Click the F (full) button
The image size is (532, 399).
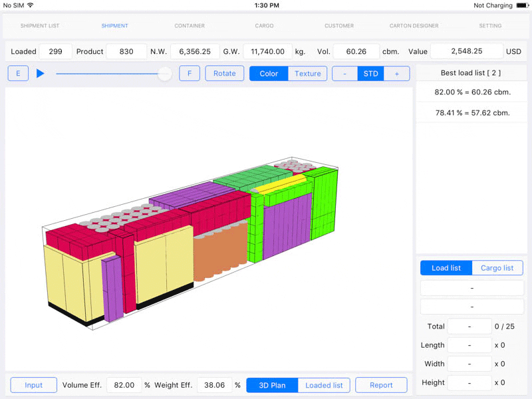pos(190,73)
